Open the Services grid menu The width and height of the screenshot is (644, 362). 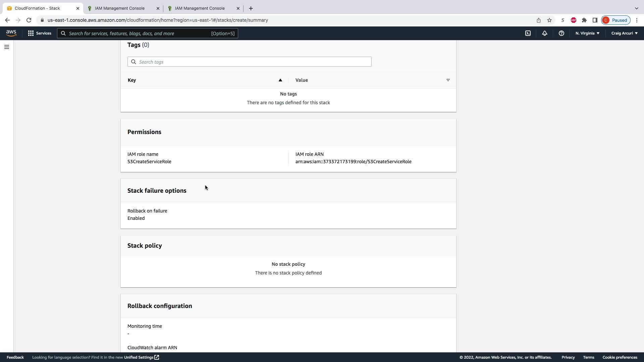tap(40, 33)
